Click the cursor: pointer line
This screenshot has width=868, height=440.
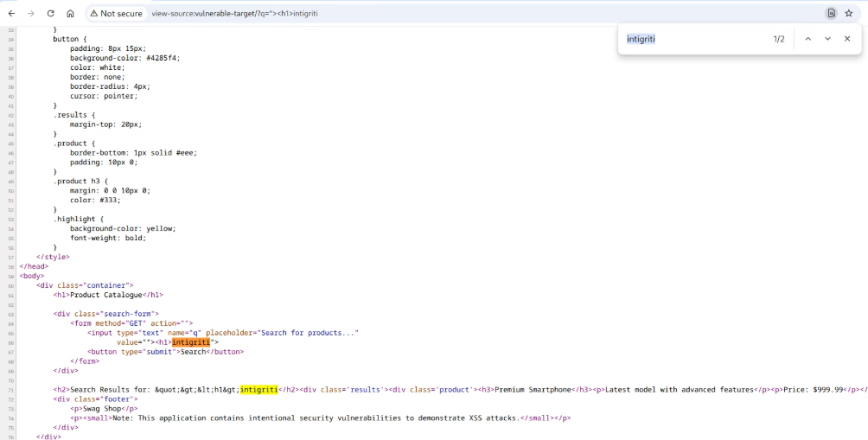[x=104, y=96]
